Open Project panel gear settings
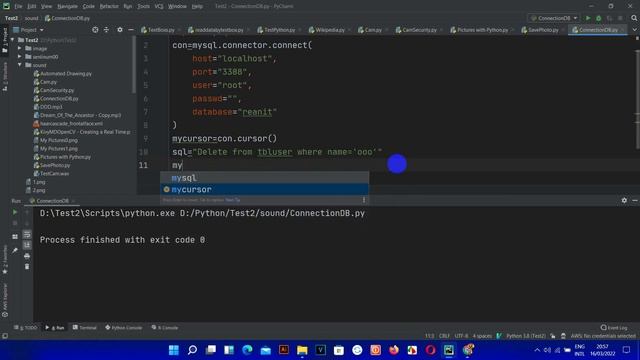Screen dimensions: 640x360 120,30
